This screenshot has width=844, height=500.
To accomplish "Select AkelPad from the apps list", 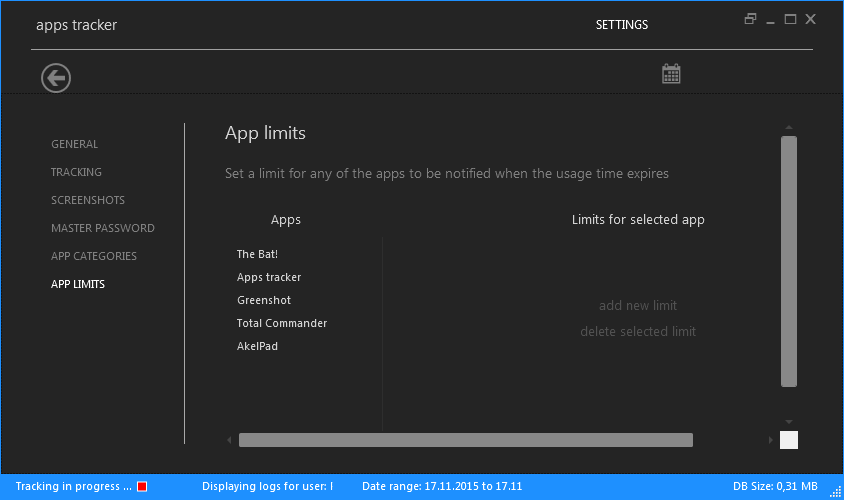I will tap(257, 346).
